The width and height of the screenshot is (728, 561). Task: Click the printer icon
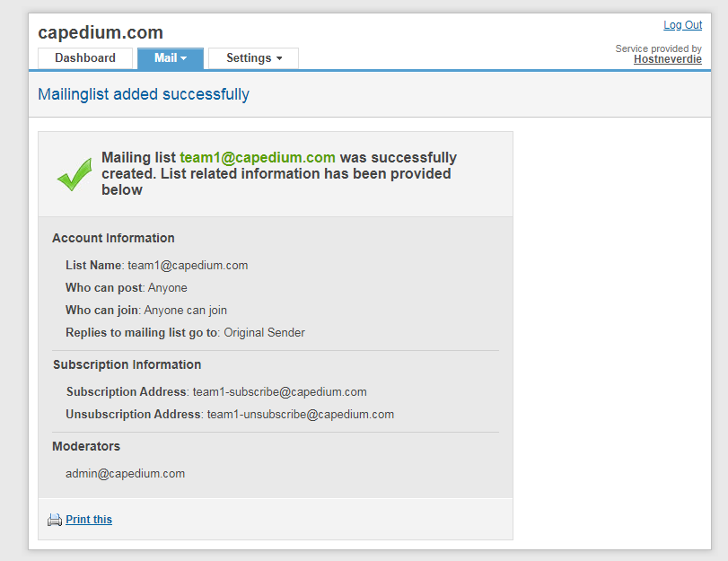(x=55, y=520)
